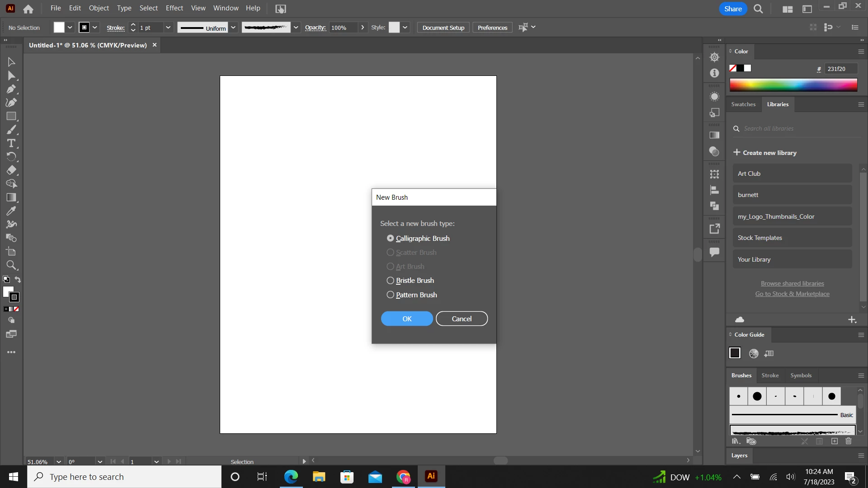
Task: Expand the stroke weight dropdown
Action: point(168,28)
